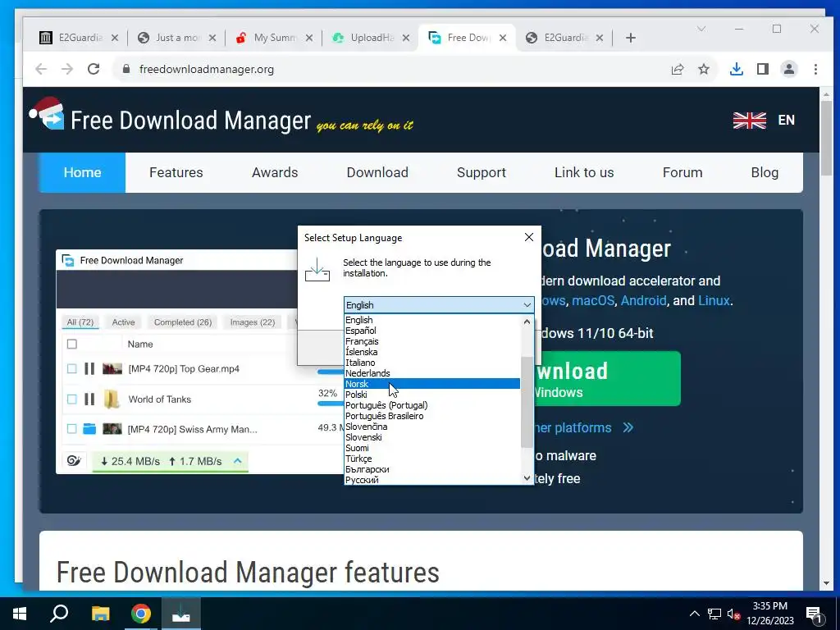
Task: Open the notification center icon
Action: point(814,615)
